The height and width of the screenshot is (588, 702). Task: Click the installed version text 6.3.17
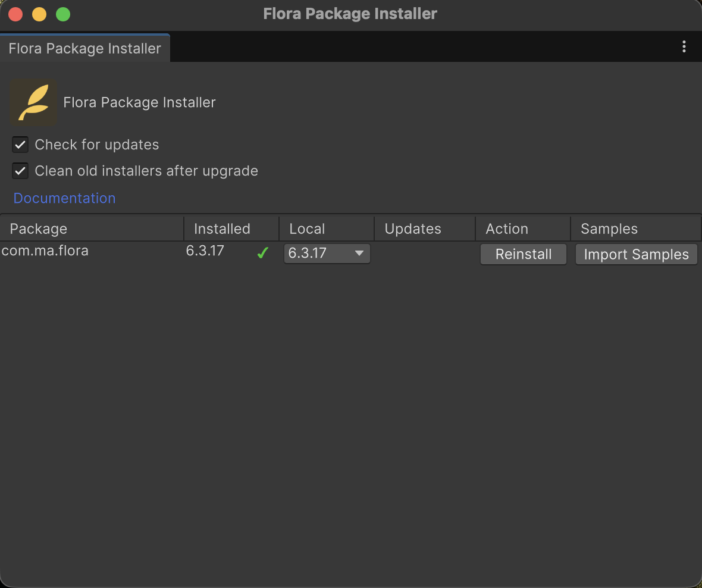pos(205,251)
